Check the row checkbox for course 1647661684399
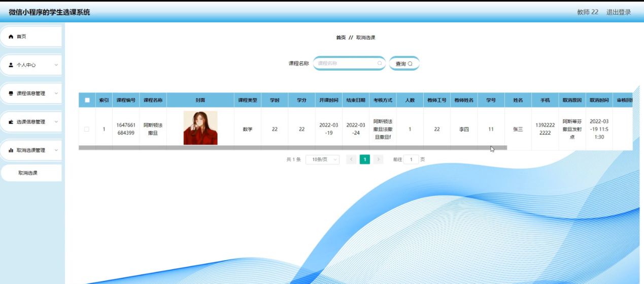The height and width of the screenshot is (284, 644). coord(87,129)
